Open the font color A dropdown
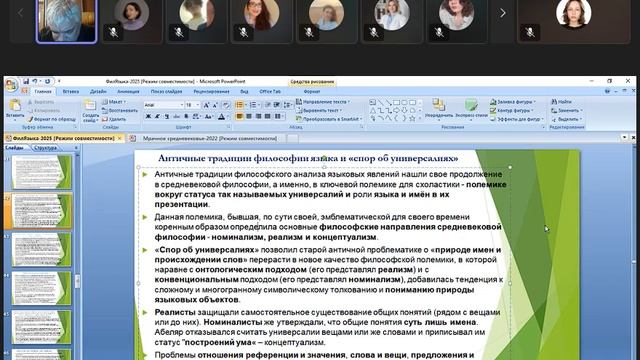640x360 pixels. point(227,116)
